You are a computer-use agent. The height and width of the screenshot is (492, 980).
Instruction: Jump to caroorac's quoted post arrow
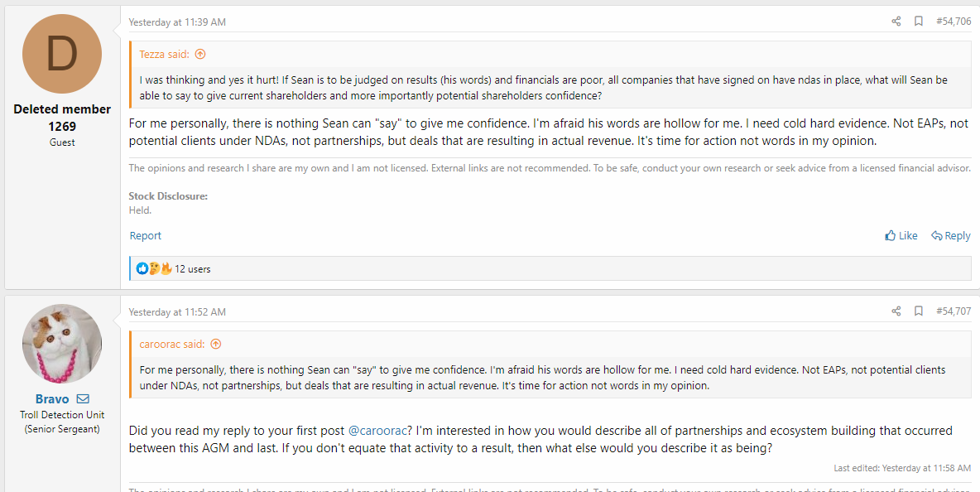[x=216, y=345]
